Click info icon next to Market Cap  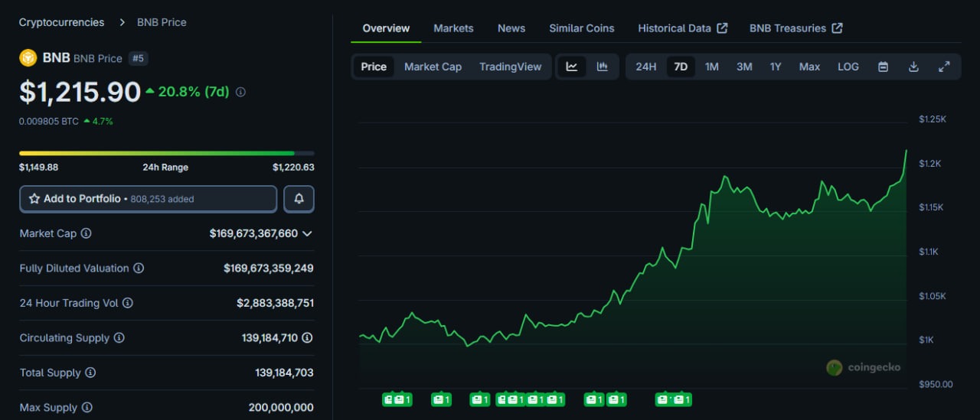click(87, 233)
